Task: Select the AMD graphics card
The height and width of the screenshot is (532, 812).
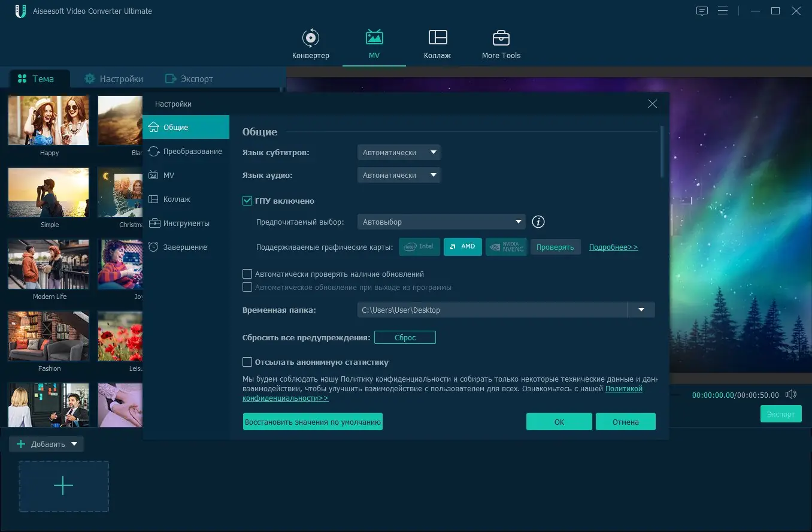Action: (x=463, y=247)
